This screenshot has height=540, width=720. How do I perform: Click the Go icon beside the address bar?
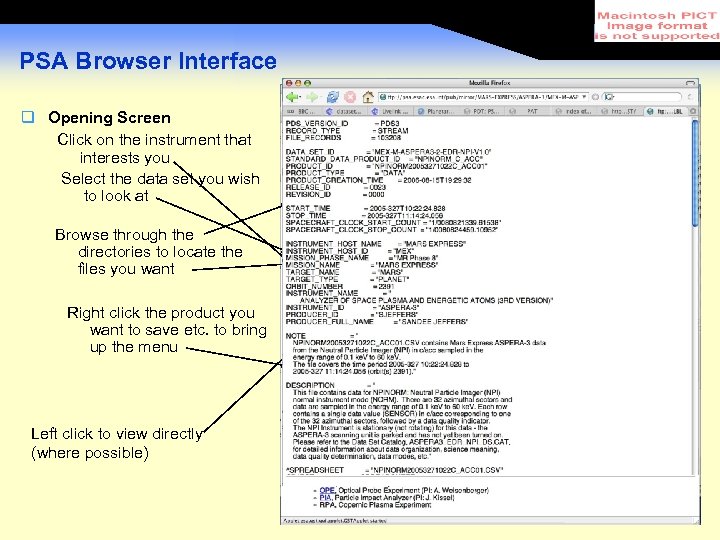(595, 97)
